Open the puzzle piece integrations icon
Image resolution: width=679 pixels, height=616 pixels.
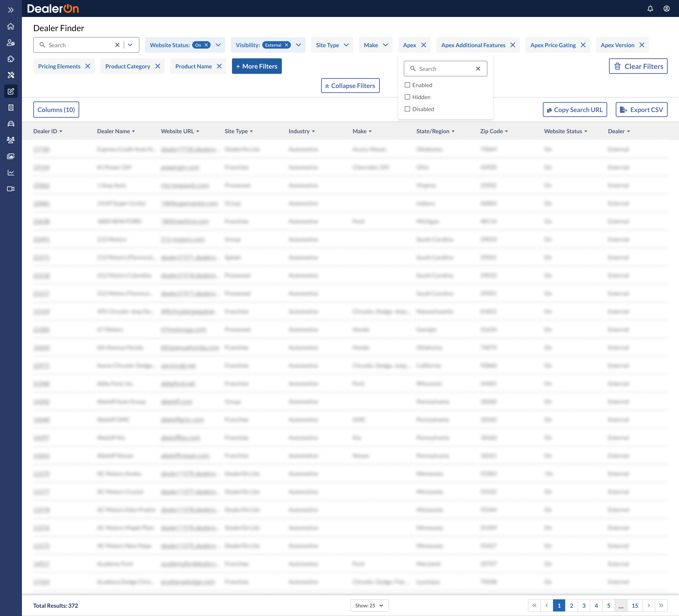(11, 59)
